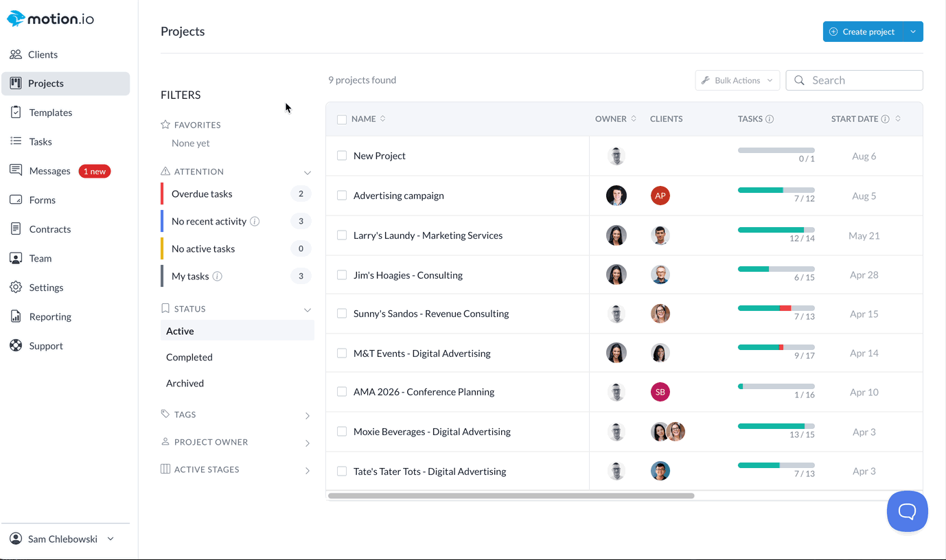Click the info icon beside No recent activity
This screenshot has height=560, width=946.
pyautogui.click(x=255, y=222)
